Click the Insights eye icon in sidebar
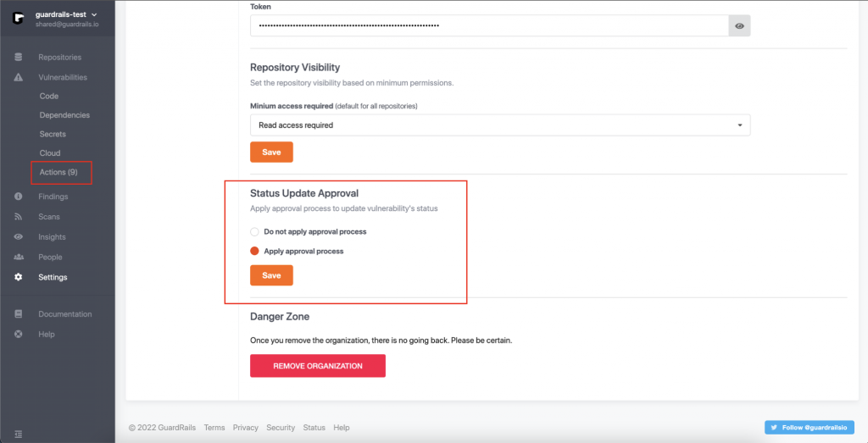Viewport: 868px width, 443px height. pos(19,237)
